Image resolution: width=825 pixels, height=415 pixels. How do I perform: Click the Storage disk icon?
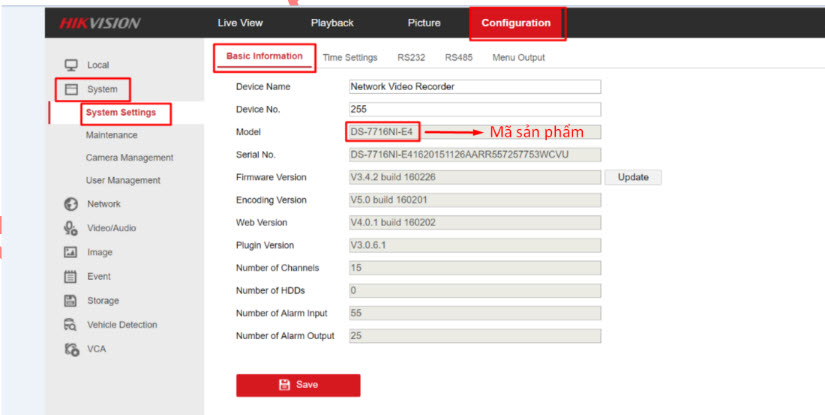71,300
